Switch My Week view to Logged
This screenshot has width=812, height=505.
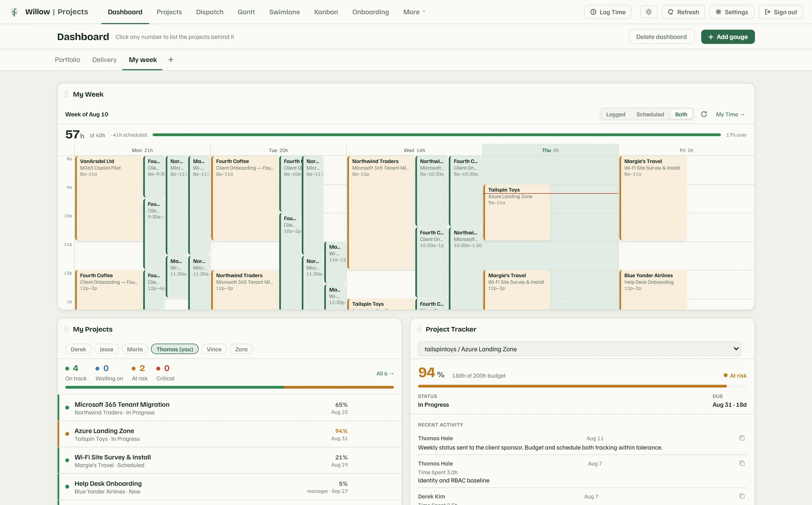click(x=615, y=114)
